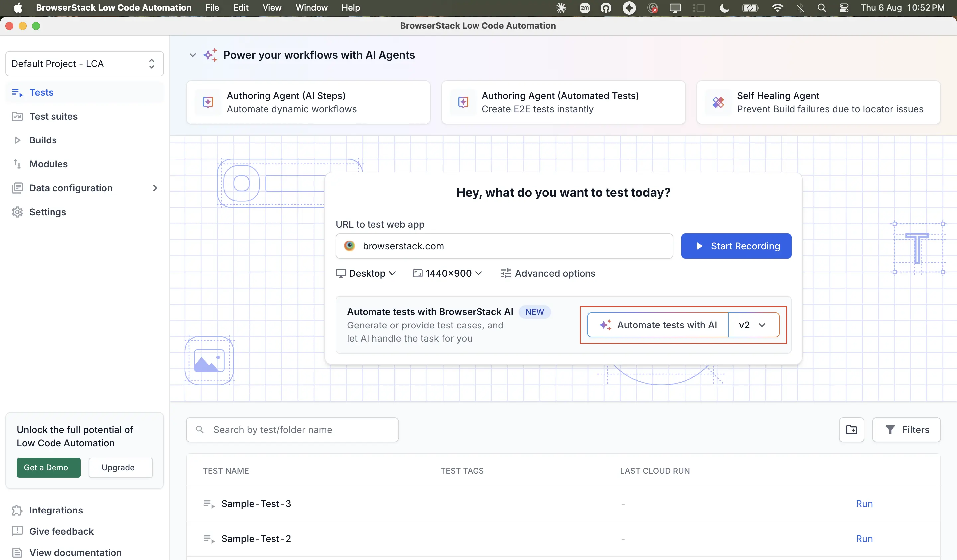Open the View menu
The width and height of the screenshot is (957, 560).
272,8
